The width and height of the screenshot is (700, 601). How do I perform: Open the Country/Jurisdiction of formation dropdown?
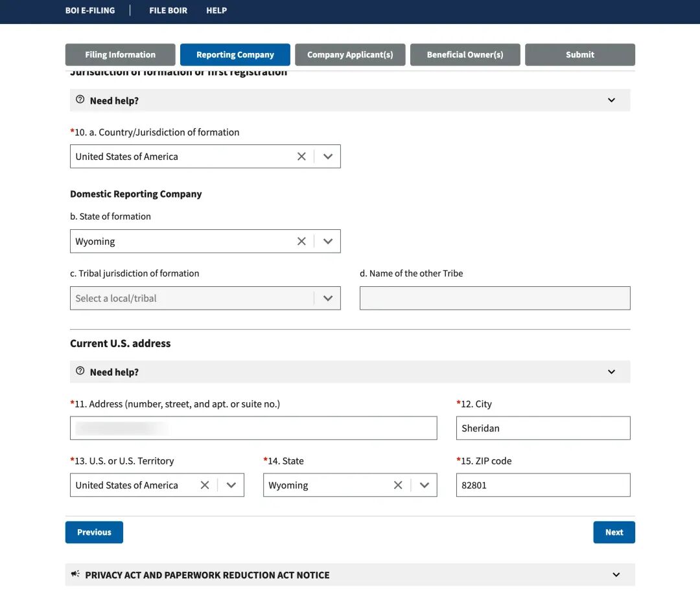pyautogui.click(x=328, y=157)
